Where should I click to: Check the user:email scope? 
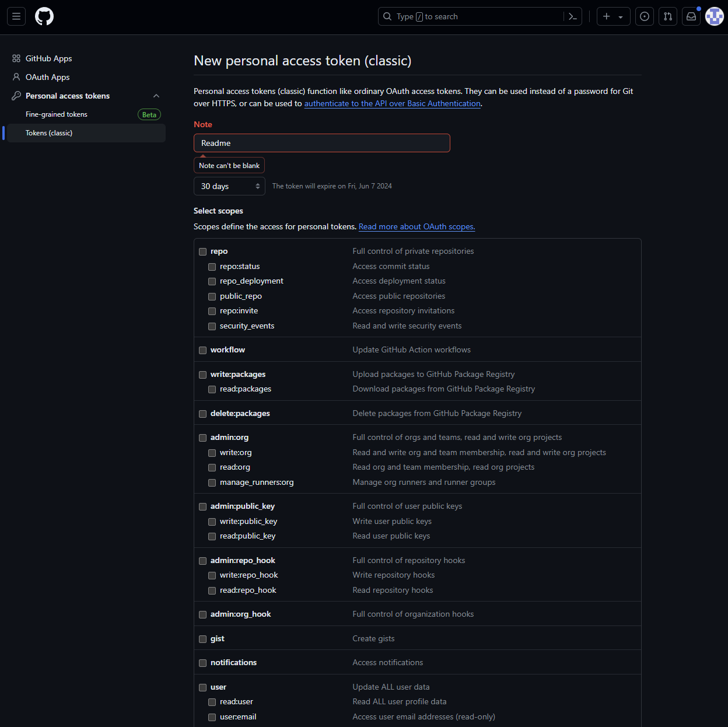click(212, 717)
